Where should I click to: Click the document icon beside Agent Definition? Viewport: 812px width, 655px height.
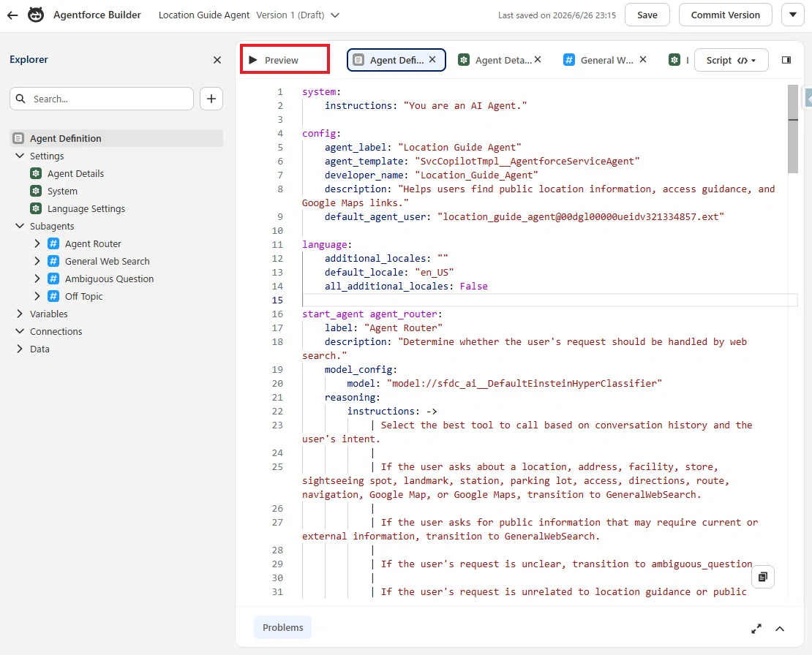click(x=18, y=138)
